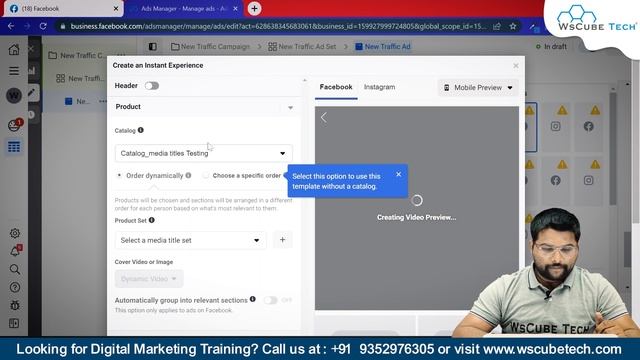Open the campaigns table grid icon
This screenshot has height=360, width=640.
click(x=14, y=147)
